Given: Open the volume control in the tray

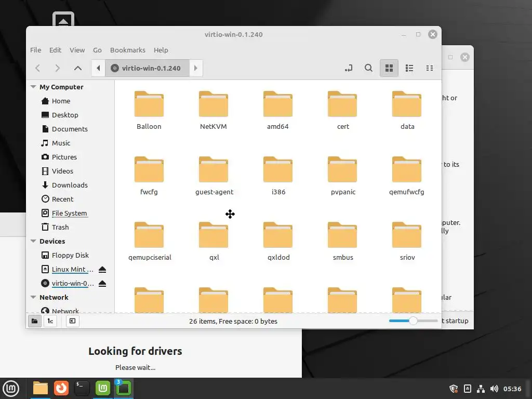Looking at the screenshot, I should point(495,389).
